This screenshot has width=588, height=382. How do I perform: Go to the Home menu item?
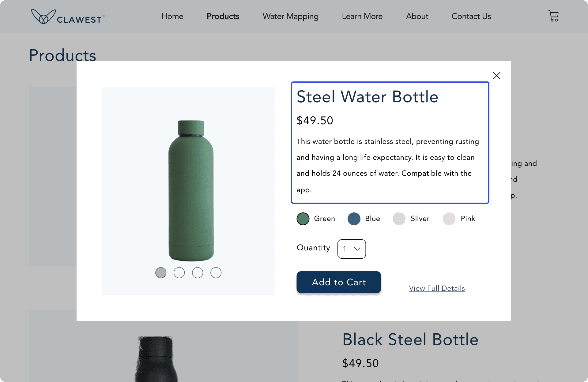[172, 16]
